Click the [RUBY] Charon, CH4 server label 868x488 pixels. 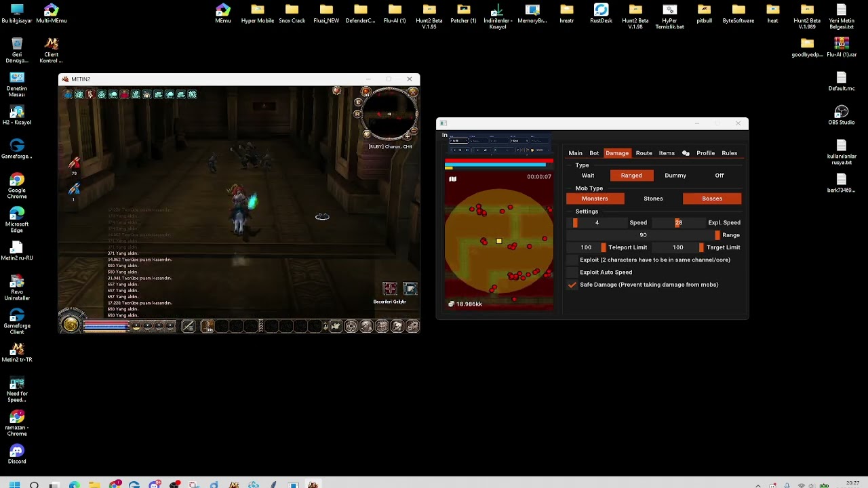pos(390,146)
